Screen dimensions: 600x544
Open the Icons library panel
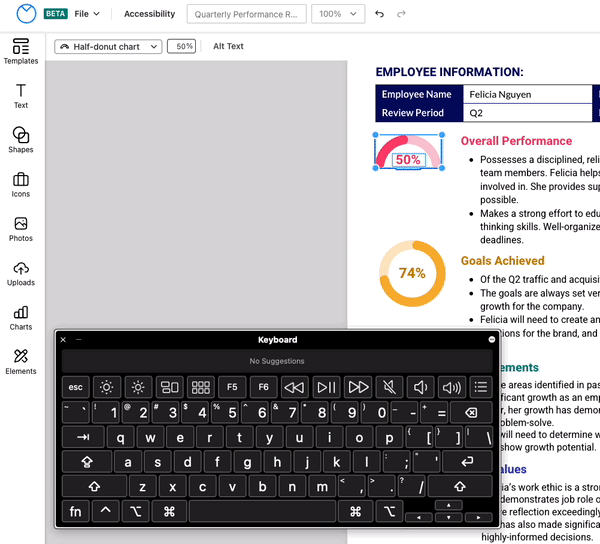pos(21,184)
